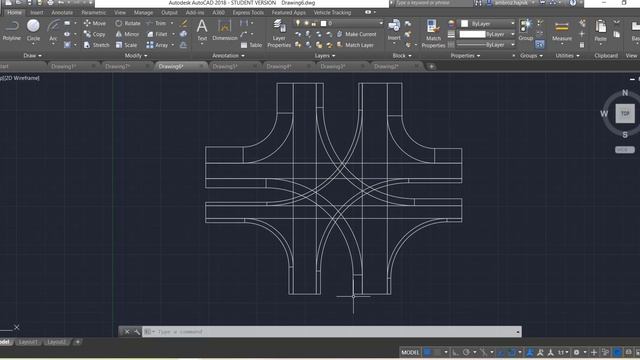Open workspace switching gear in status bar
This screenshot has height=360, width=640.
(x=576, y=352)
